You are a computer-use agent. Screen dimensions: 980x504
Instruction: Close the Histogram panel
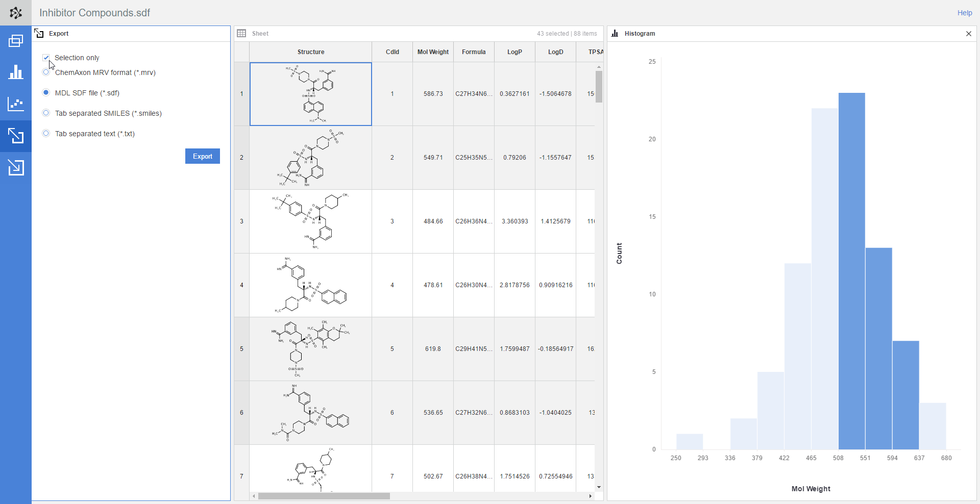968,34
